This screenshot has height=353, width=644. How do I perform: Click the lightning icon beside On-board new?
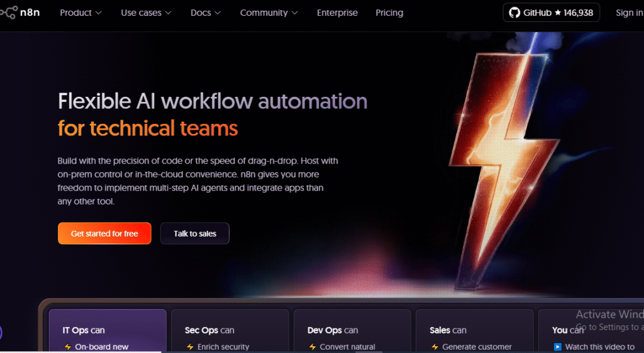pyautogui.click(x=68, y=347)
